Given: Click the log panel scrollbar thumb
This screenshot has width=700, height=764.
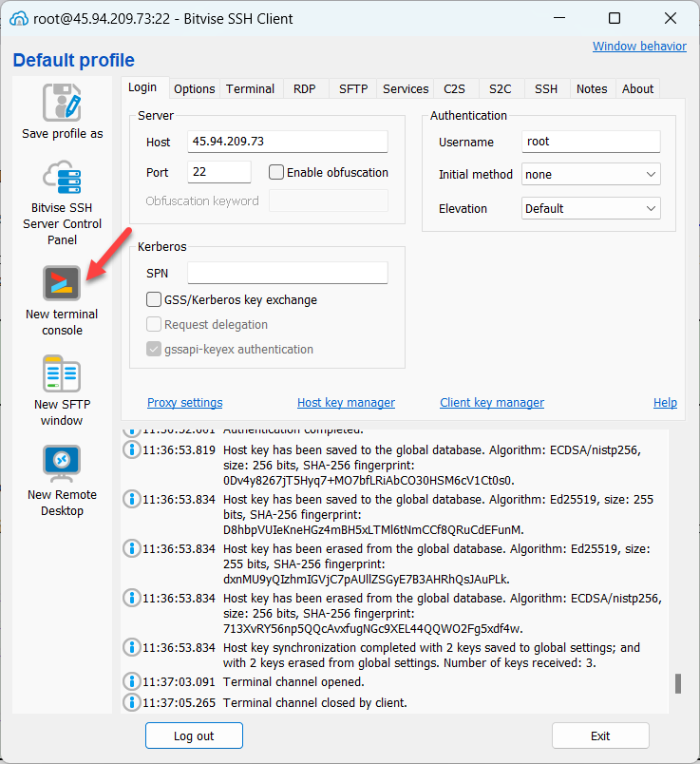Looking at the screenshot, I should pyautogui.click(x=677, y=683).
